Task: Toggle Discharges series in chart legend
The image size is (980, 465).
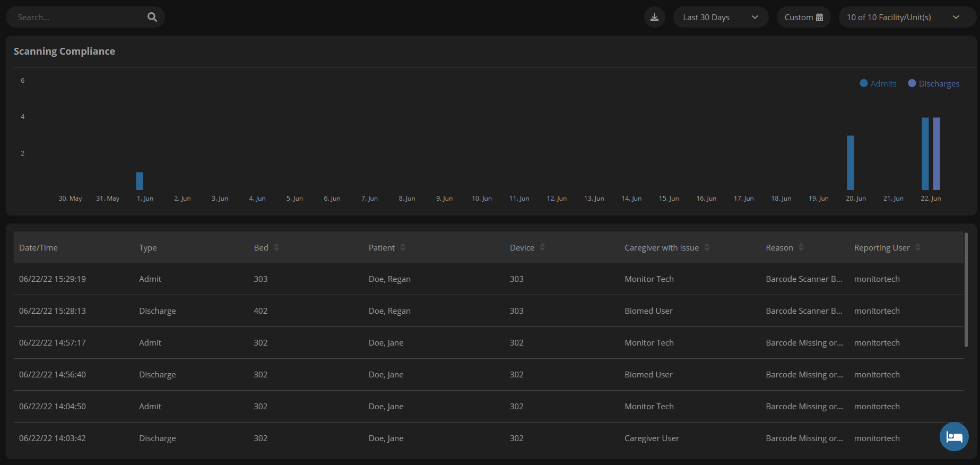Action: point(934,84)
